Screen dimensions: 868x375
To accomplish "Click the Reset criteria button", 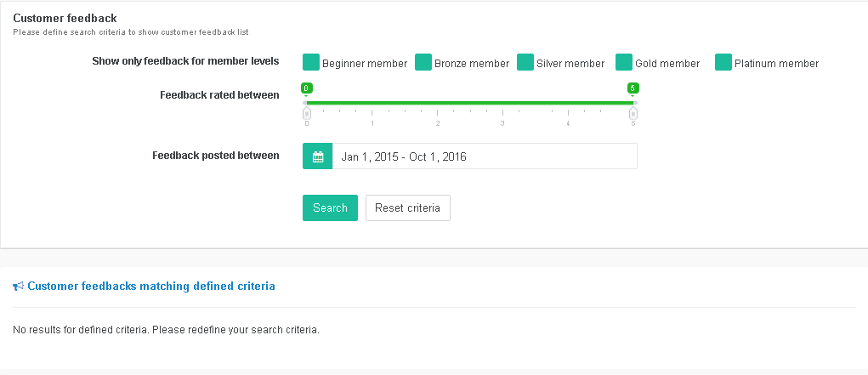I will tap(407, 207).
